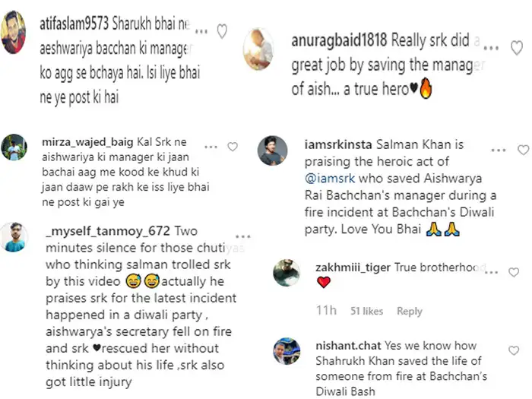532x399 pixels.
Task: Open atifaslam9573's profile picture
Action: click(x=13, y=32)
